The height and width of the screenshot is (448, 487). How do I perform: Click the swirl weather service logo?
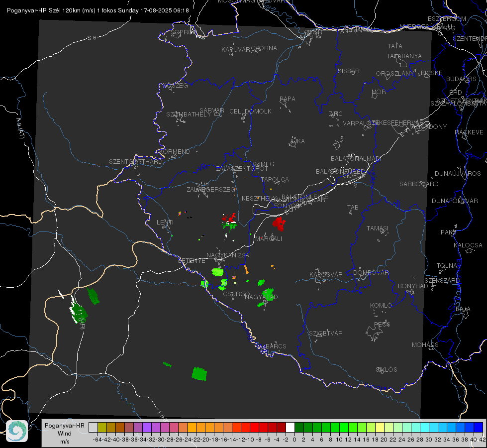point(17,431)
